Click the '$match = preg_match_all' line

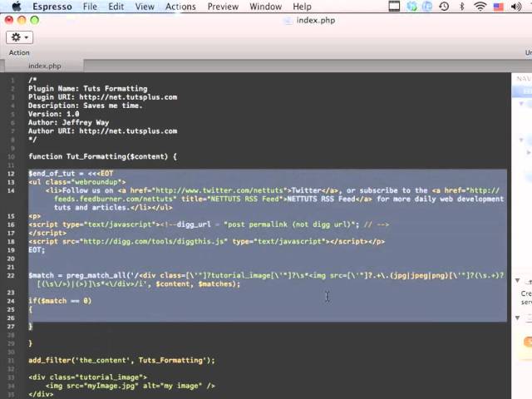266,275
